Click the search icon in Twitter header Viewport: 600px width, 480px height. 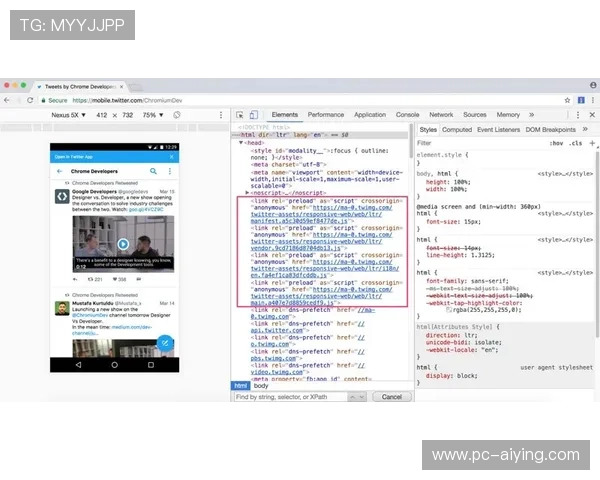(x=153, y=171)
